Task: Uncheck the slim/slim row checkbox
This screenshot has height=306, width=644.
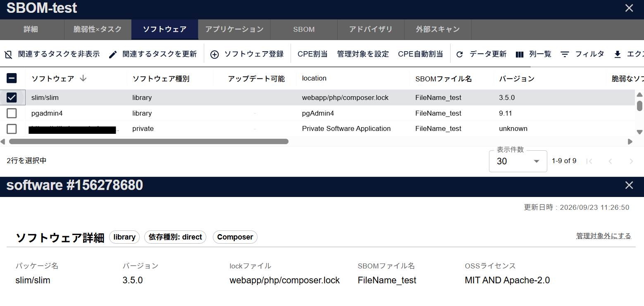Action: (x=12, y=98)
